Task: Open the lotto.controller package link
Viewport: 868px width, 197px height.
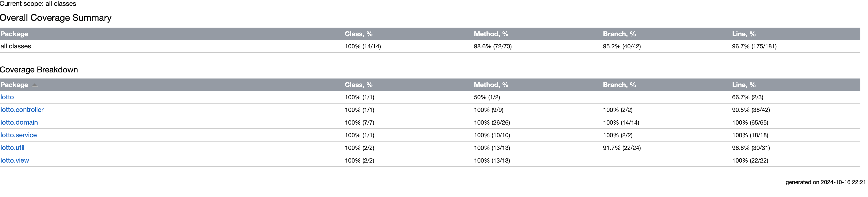Action: 22,110
